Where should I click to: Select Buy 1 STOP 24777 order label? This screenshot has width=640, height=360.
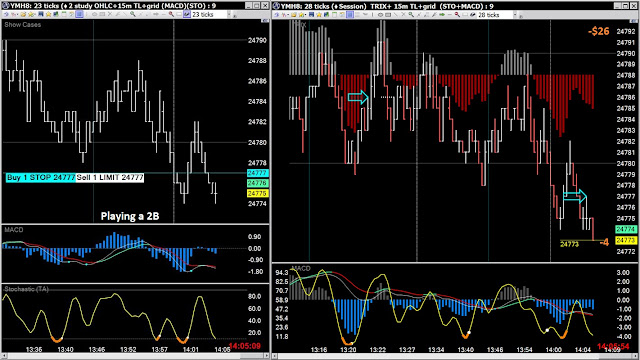click(40, 178)
